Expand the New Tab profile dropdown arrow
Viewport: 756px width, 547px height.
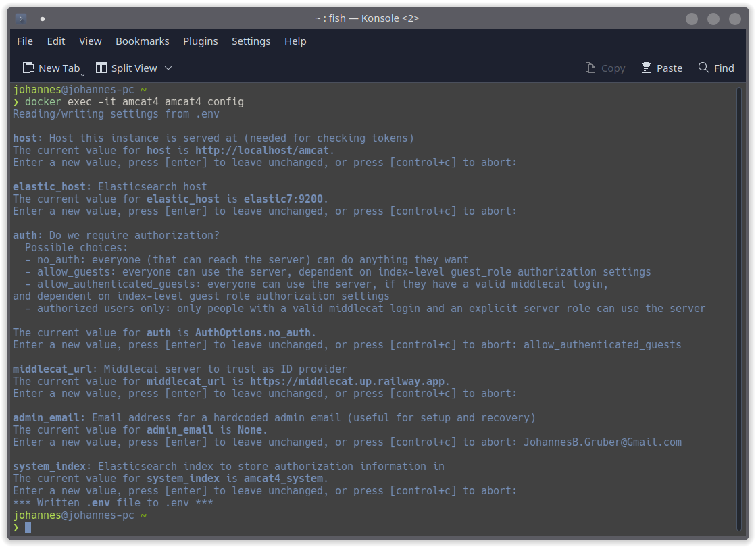click(82, 73)
